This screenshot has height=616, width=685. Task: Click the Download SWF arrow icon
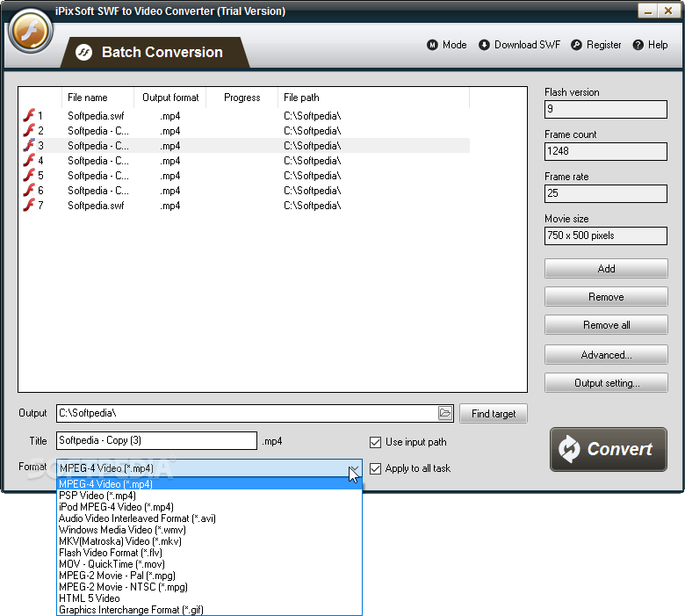pos(484,45)
